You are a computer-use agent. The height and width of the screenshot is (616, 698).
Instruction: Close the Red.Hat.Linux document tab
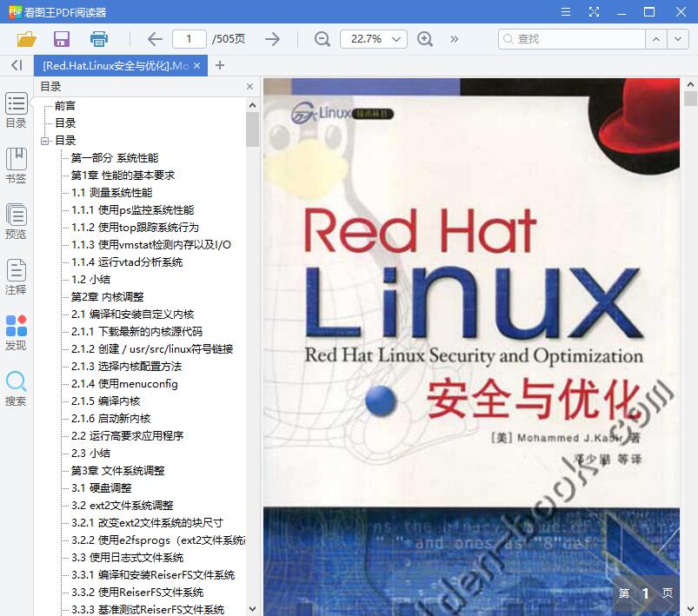196,65
